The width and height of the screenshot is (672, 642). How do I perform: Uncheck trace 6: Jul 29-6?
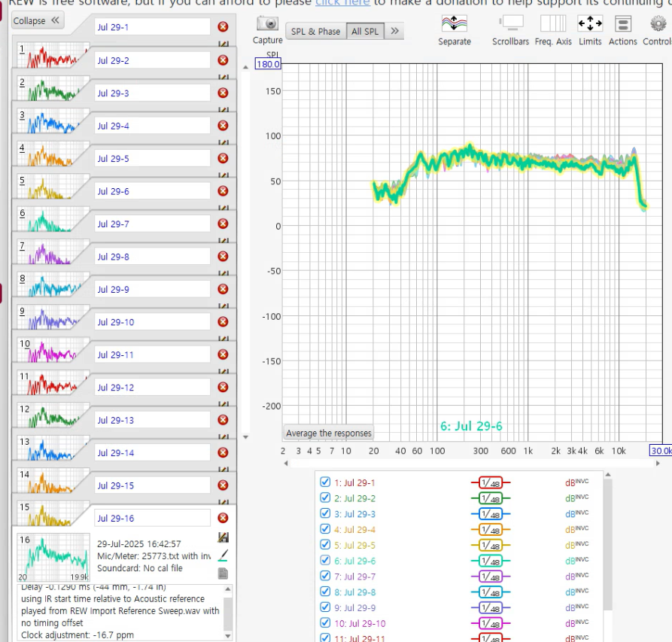(325, 560)
